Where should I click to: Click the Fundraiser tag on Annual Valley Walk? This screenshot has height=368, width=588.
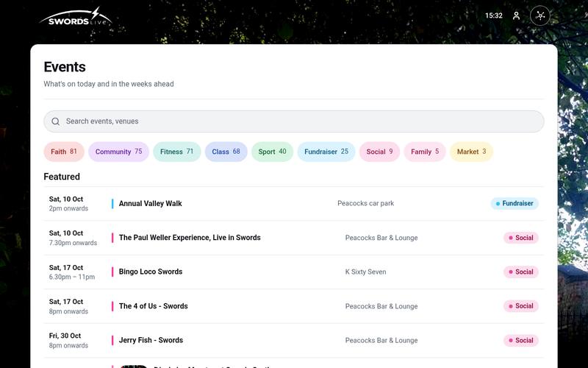pyautogui.click(x=514, y=204)
